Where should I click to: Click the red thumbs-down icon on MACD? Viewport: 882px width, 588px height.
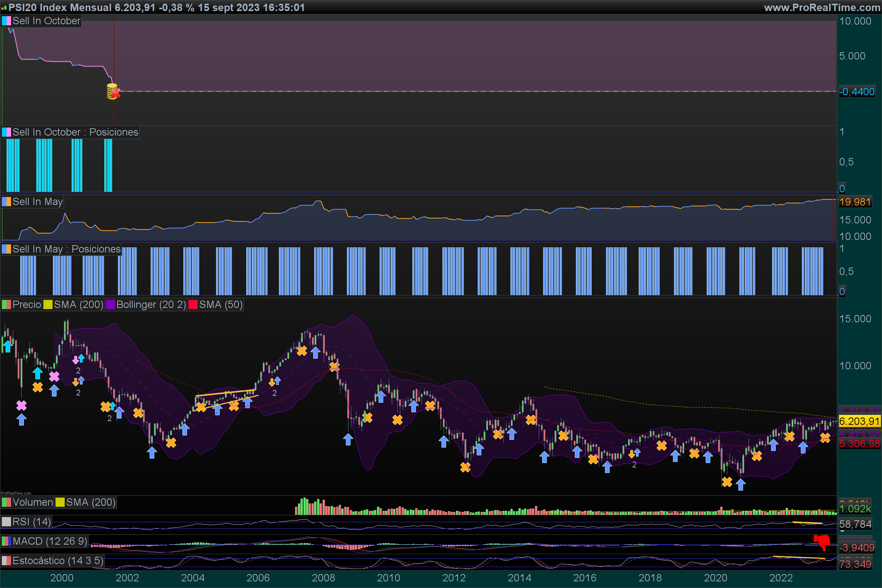tap(822, 542)
